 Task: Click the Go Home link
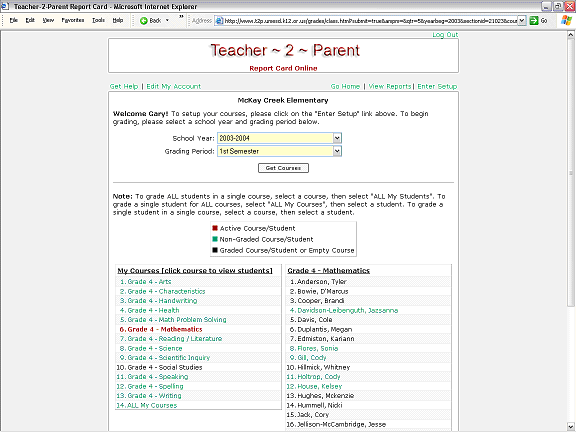pos(345,86)
